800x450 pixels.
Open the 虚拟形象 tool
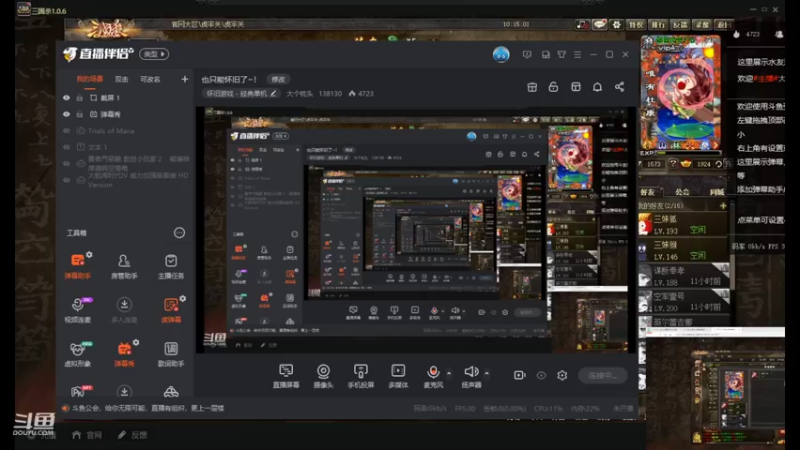coord(78,353)
